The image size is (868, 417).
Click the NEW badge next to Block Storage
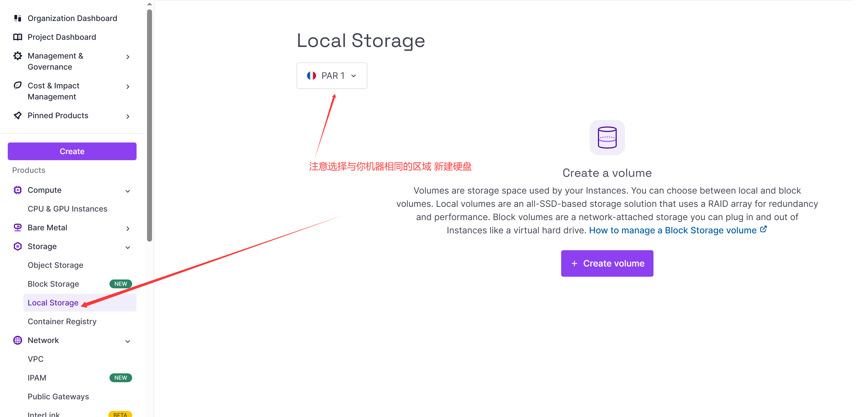coord(120,284)
